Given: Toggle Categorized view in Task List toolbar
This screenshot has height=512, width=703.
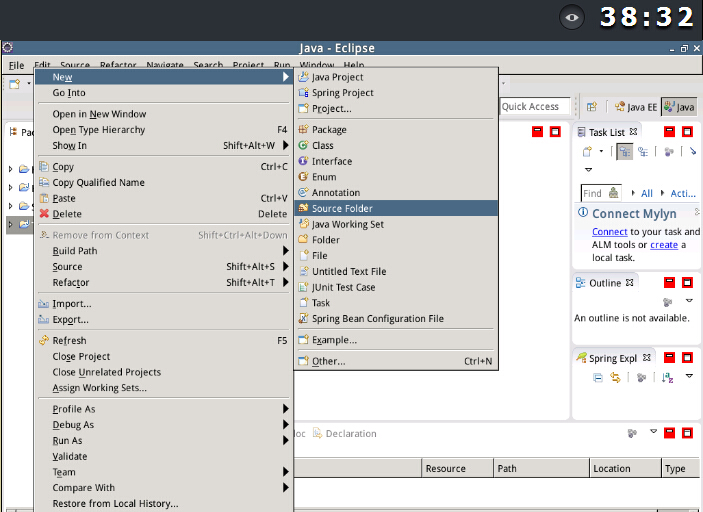Looking at the screenshot, I should (x=624, y=152).
